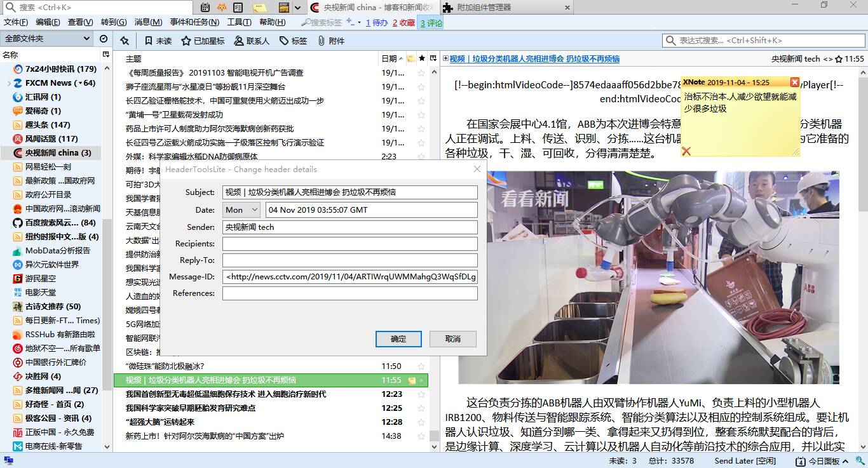Image resolution: width=868 pixels, height=468 pixels.
Task: Click the orange cat face toolbar icon
Action: 222,8
